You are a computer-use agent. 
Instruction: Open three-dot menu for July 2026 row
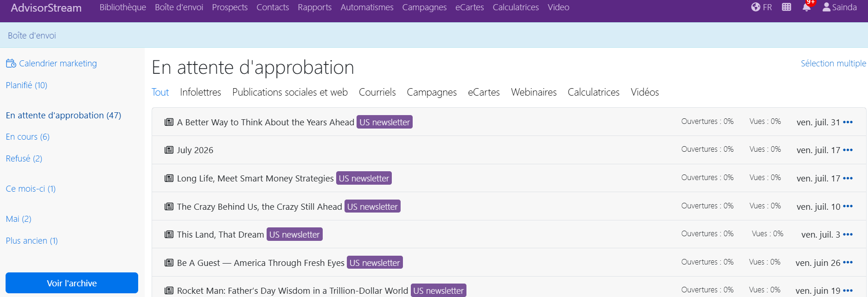click(x=848, y=150)
